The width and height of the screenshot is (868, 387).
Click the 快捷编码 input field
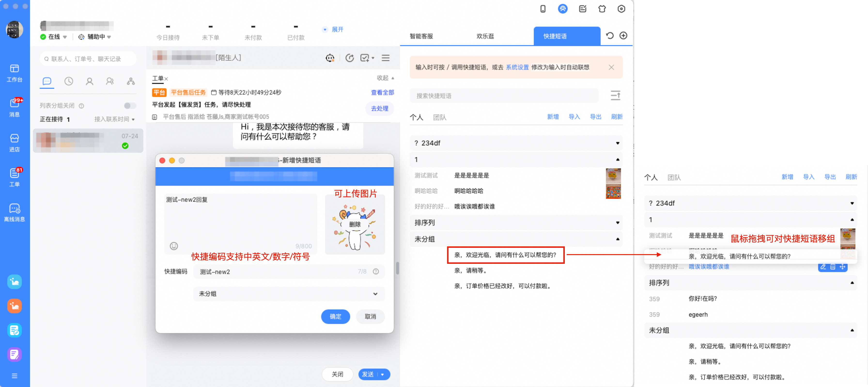tap(288, 272)
